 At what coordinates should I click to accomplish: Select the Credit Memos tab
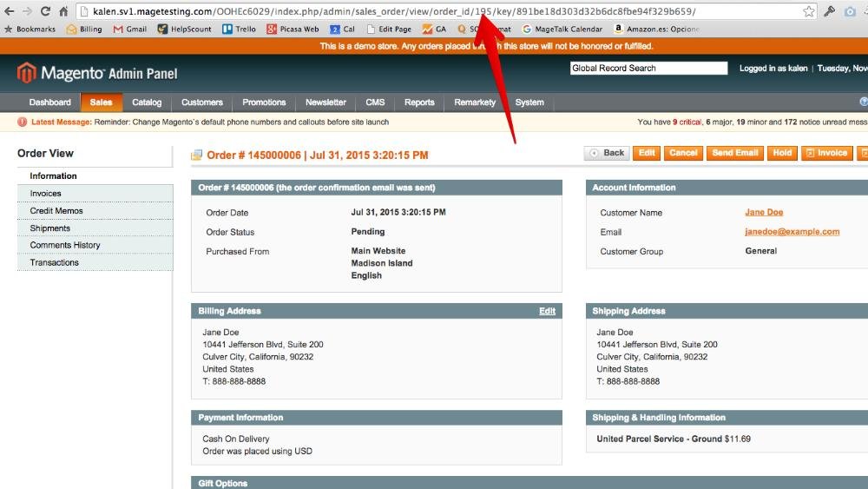pyautogui.click(x=56, y=211)
